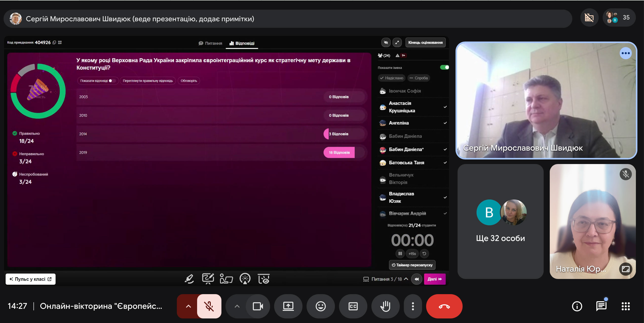Viewport: 644px width, 323px height.
Task: Select the pen annotation tool
Action: 189,279
